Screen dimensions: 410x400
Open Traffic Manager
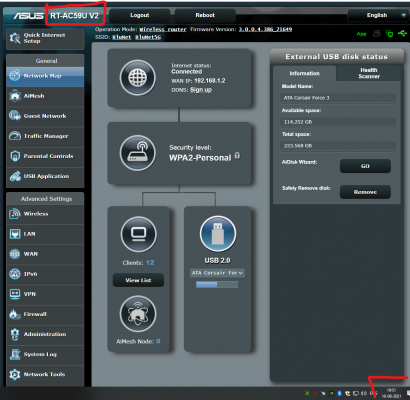45,136
